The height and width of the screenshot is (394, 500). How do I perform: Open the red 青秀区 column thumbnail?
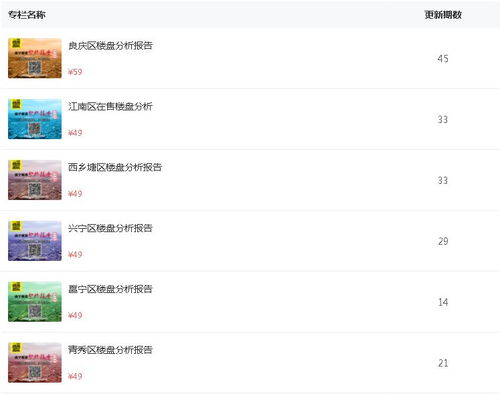[35, 363]
